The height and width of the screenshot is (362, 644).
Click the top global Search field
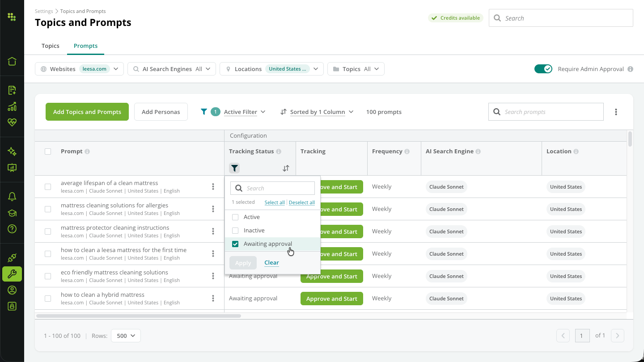561,18
